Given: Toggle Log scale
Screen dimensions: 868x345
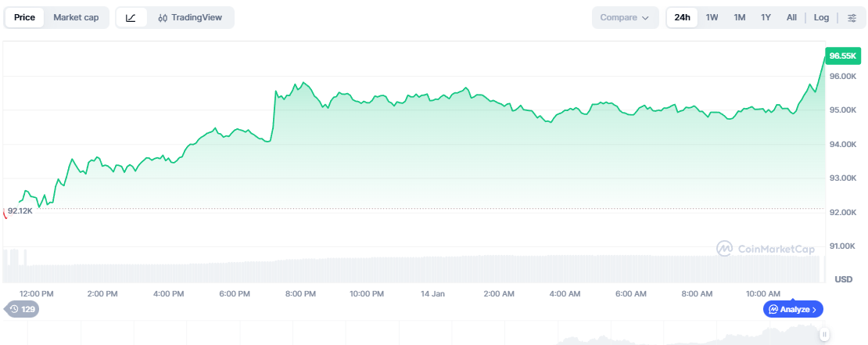Looking at the screenshot, I should pyautogui.click(x=822, y=18).
